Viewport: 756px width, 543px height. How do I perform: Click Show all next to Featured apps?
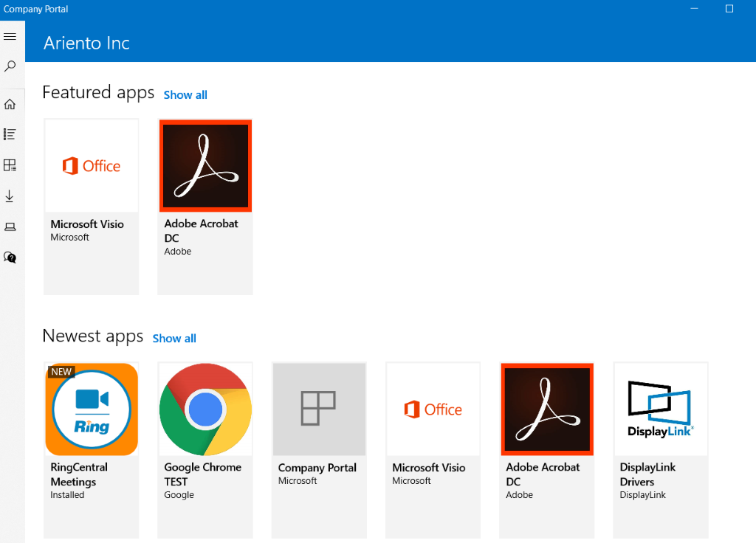(x=185, y=95)
